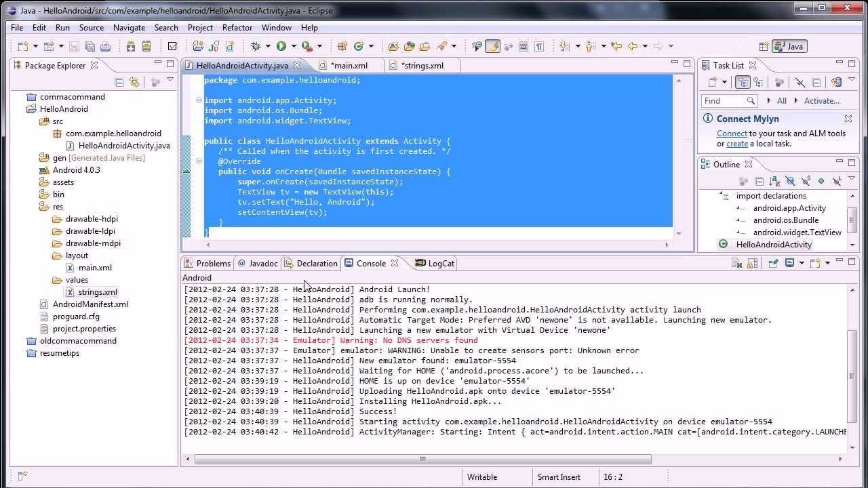Click the Display Selected Console icon

pyautogui.click(x=789, y=263)
